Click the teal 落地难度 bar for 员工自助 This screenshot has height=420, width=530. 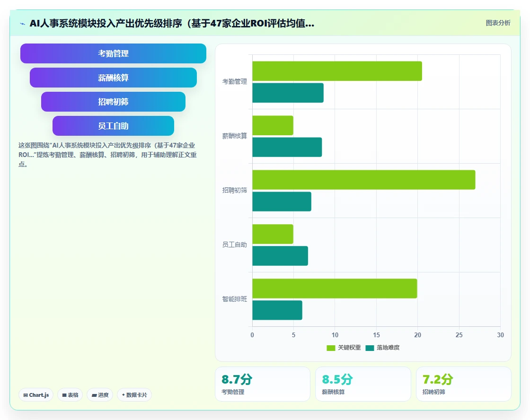click(280, 256)
